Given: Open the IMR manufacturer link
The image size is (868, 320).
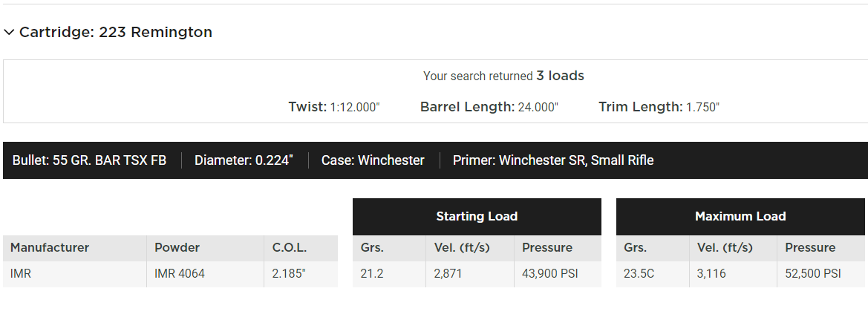Looking at the screenshot, I should [21, 273].
